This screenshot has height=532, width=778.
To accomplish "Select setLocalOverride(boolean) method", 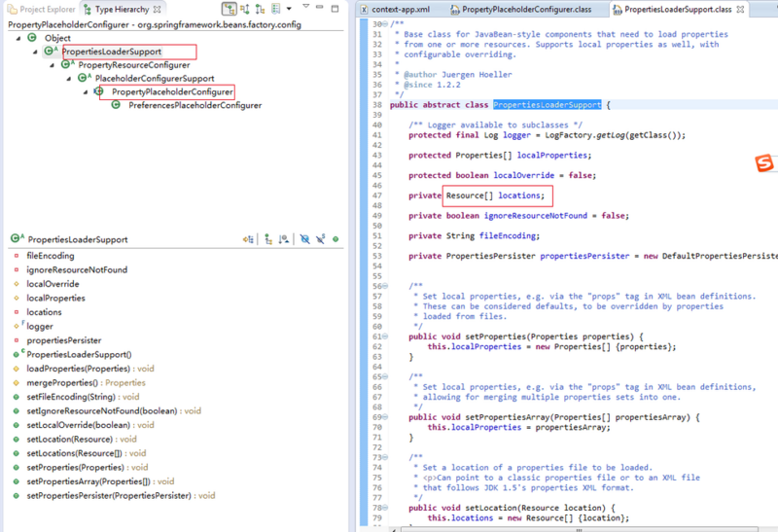I will (x=90, y=425).
